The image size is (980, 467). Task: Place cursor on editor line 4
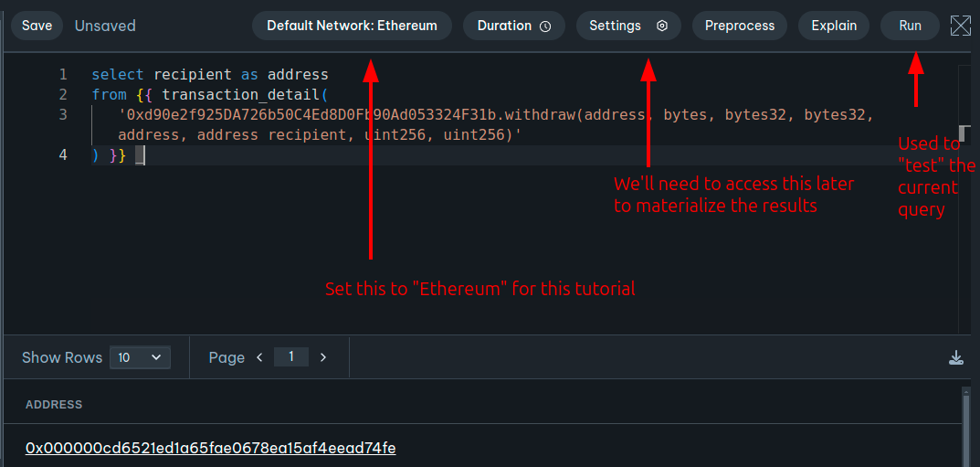pyautogui.click(x=365, y=155)
